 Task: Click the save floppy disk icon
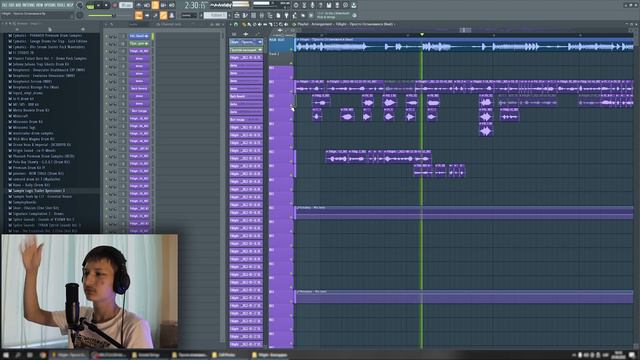(x=329, y=5)
